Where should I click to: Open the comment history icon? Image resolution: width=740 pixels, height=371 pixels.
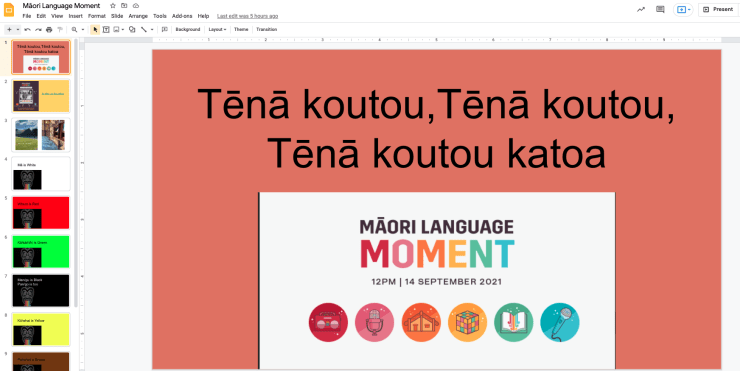[660, 9]
